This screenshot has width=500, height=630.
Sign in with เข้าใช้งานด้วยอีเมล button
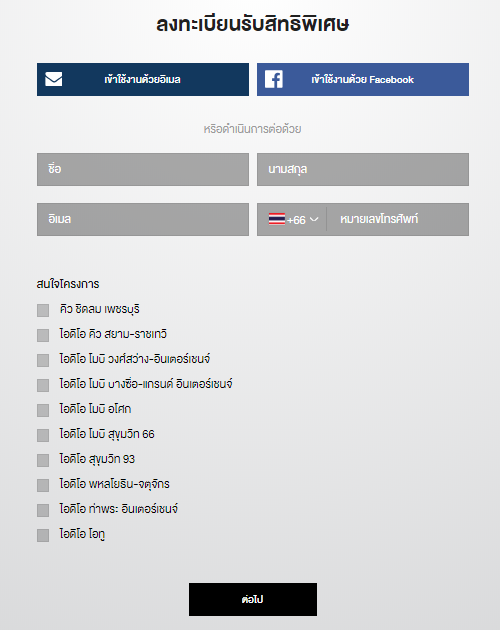143,79
